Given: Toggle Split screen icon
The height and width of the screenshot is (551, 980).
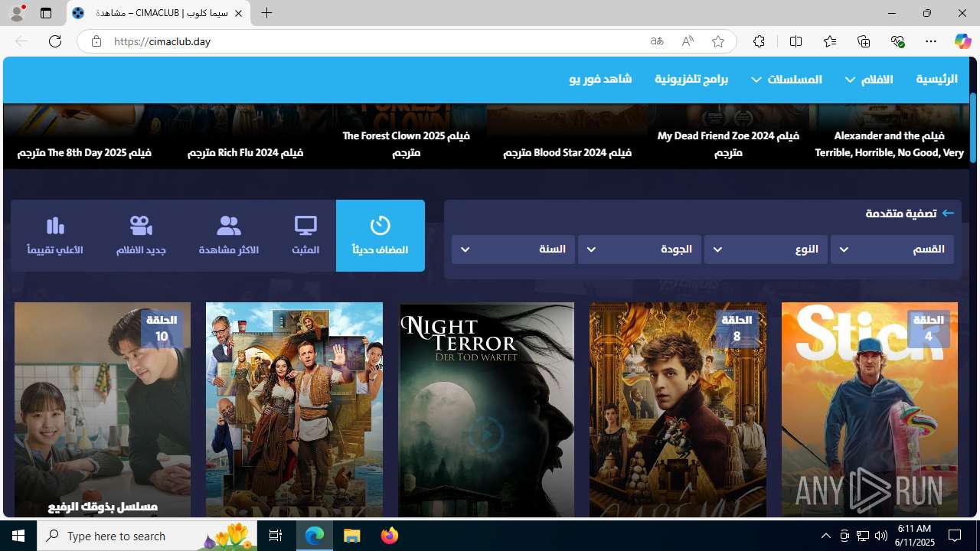Looking at the screenshot, I should pos(795,41).
